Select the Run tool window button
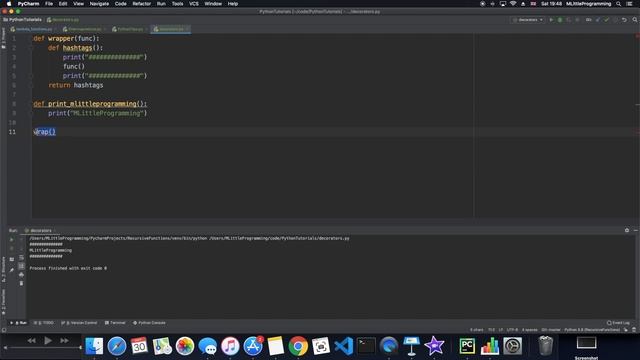This screenshot has width=640, height=360. pos(18,323)
